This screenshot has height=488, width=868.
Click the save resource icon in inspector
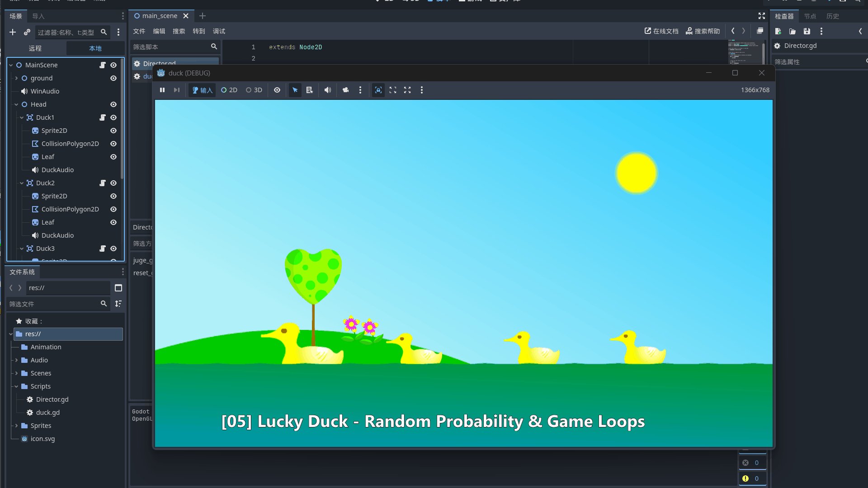pos(807,31)
